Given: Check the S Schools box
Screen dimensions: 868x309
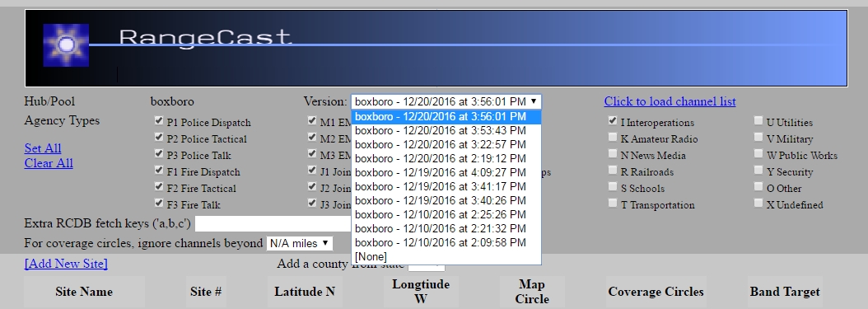Looking at the screenshot, I should [x=612, y=186].
